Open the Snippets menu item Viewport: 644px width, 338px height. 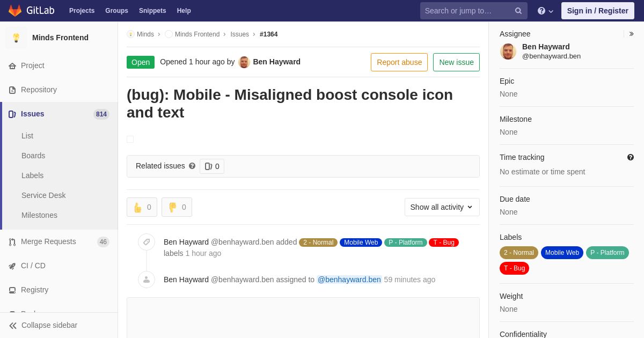[152, 11]
